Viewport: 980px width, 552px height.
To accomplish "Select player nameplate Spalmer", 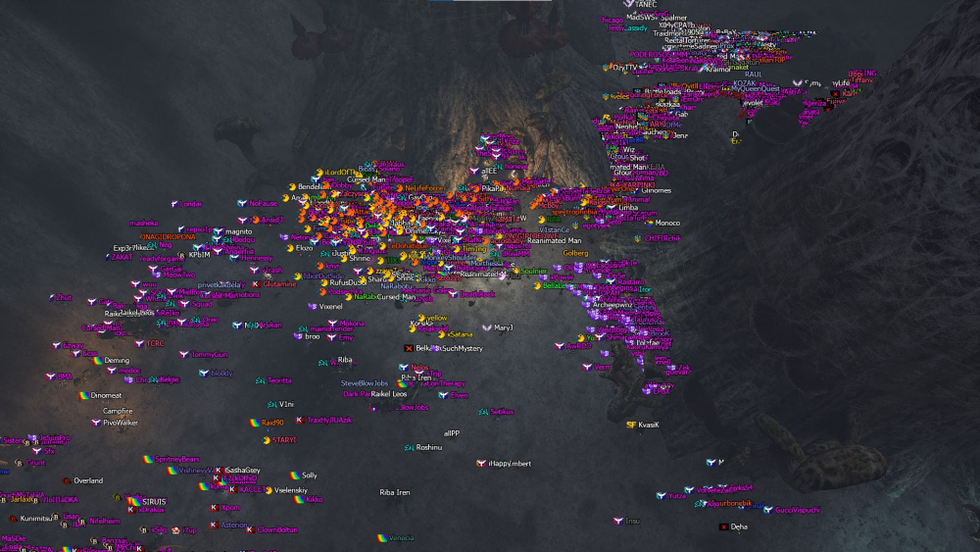I will tap(674, 18).
